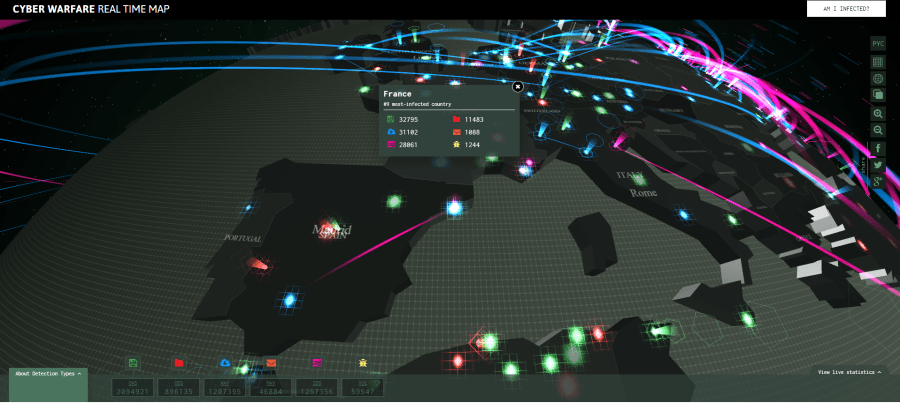Share the map on Google Plus
Viewport: 900px width, 403px height.
[x=878, y=180]
